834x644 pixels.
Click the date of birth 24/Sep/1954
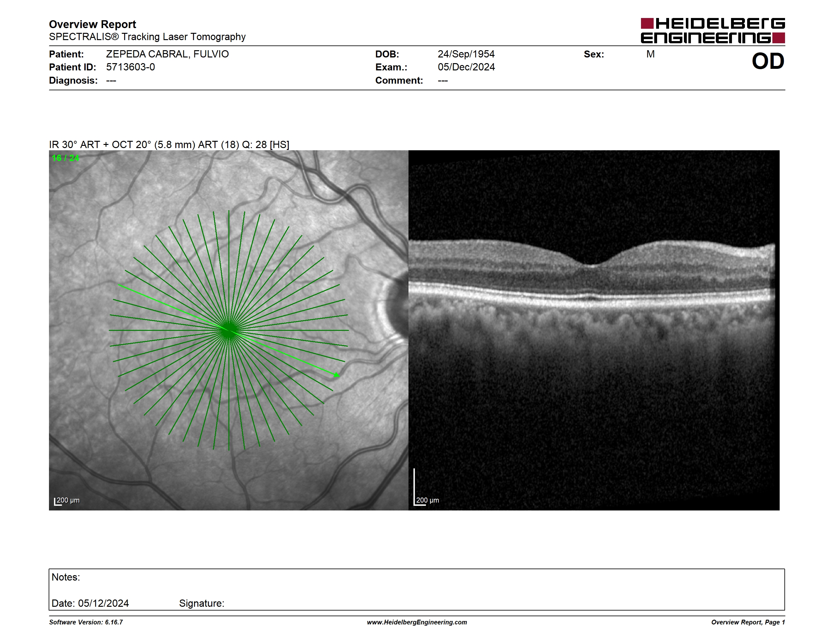click(466, 54)
